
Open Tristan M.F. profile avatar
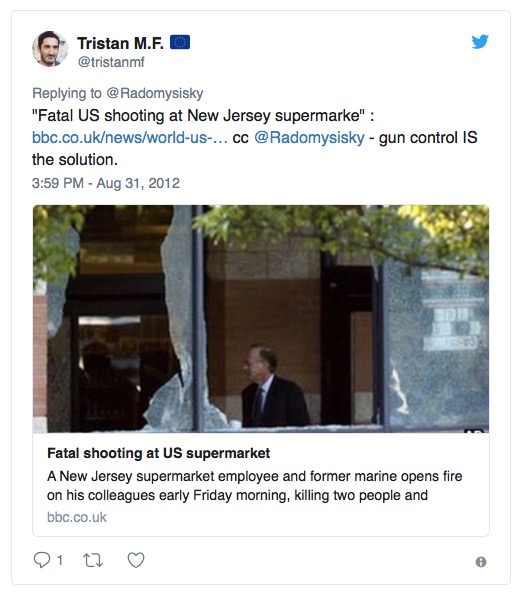(x=50, y=49)
